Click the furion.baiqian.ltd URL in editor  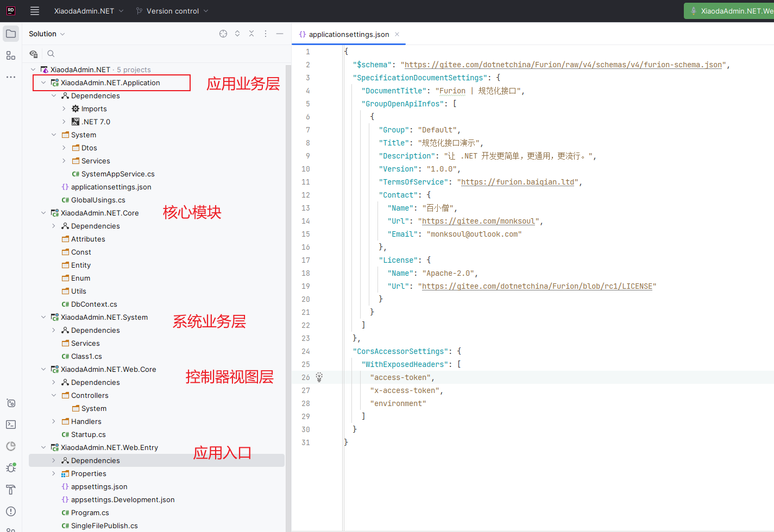[517, 182]
